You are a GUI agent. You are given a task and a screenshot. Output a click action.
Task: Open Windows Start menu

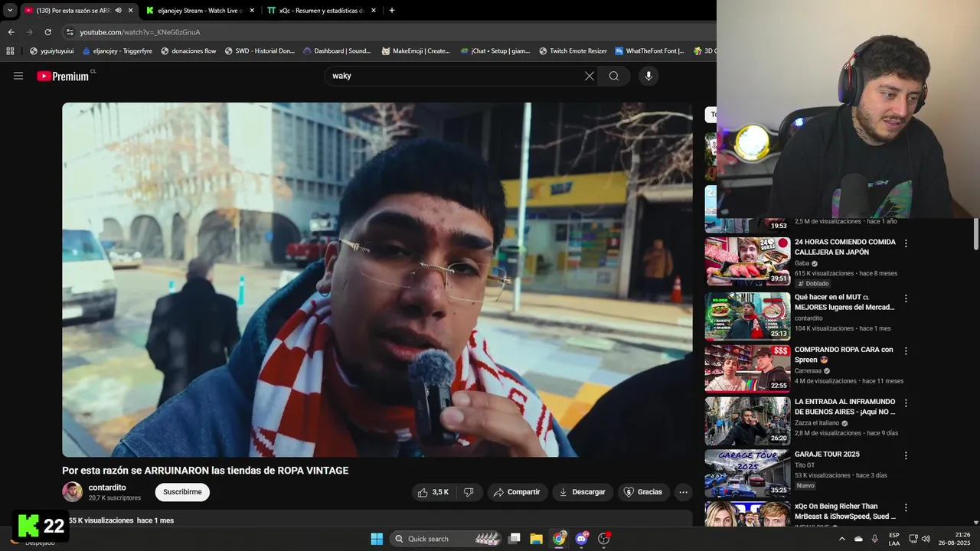tap(377, 539)
